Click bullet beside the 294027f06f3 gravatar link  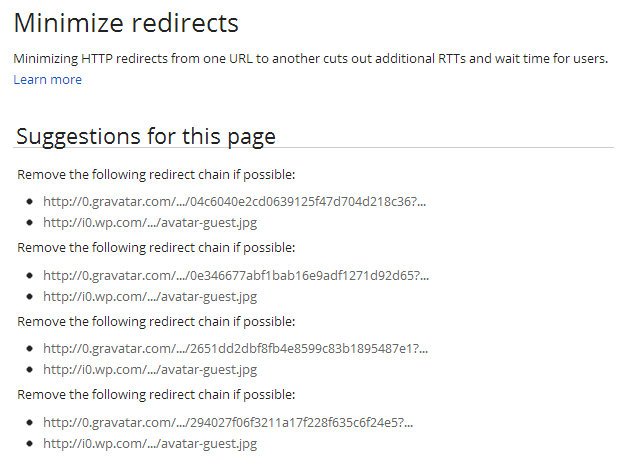pyautogui.click(x=29, y=422)
